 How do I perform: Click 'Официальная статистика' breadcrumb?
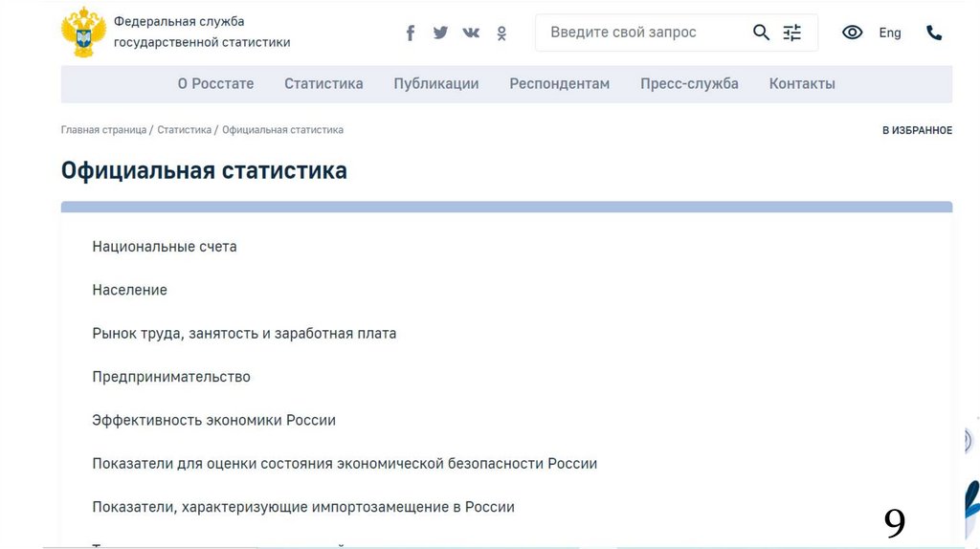282,130
